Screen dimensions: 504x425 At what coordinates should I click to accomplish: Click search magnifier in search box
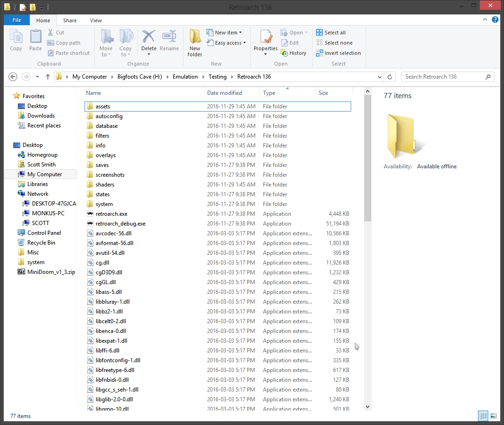488,77
